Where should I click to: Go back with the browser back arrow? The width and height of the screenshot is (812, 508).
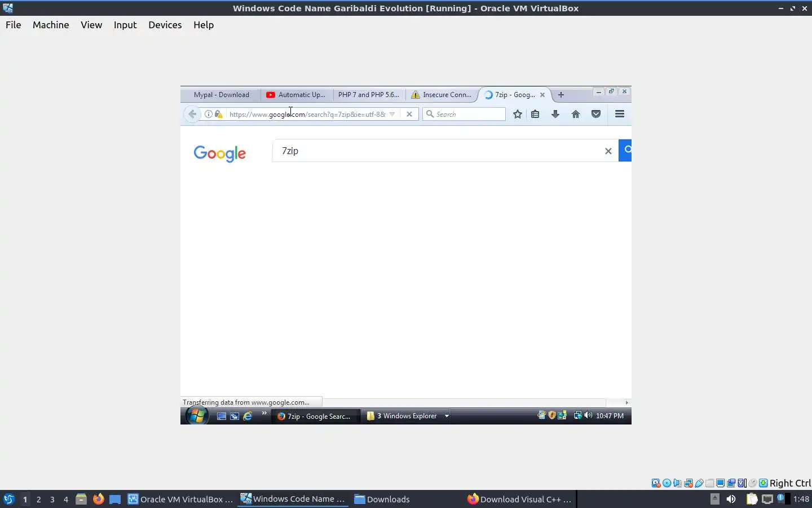192,114
